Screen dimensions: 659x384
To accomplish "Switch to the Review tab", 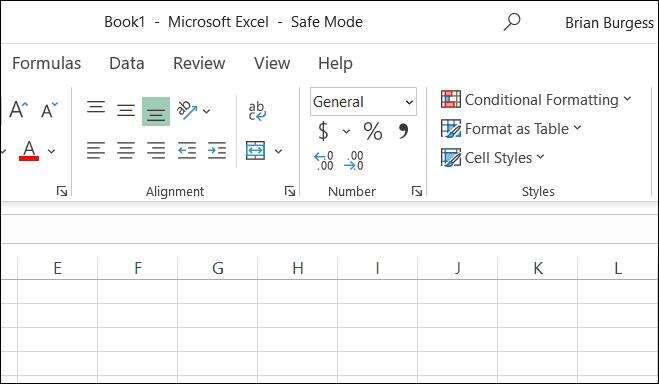I will [199, 63].
